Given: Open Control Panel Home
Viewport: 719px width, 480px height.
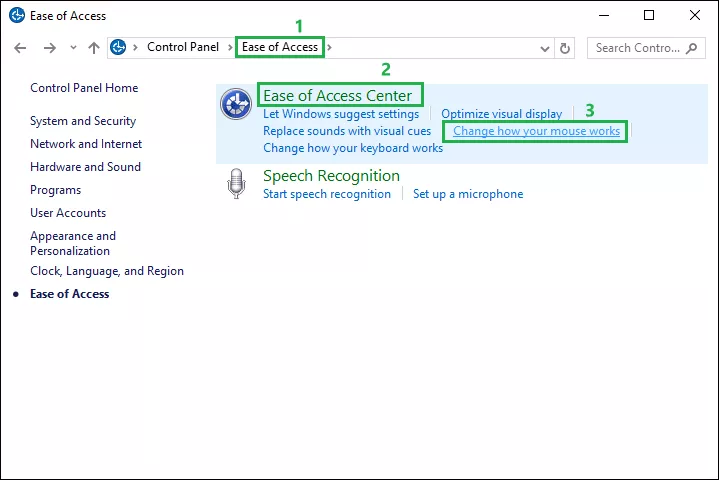Looking at the screenshot, I should point(84,88).
